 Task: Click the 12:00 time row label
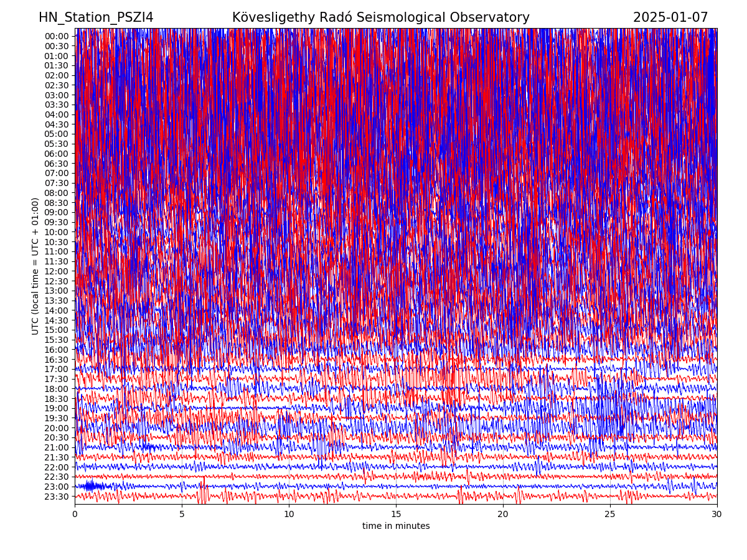57,271
